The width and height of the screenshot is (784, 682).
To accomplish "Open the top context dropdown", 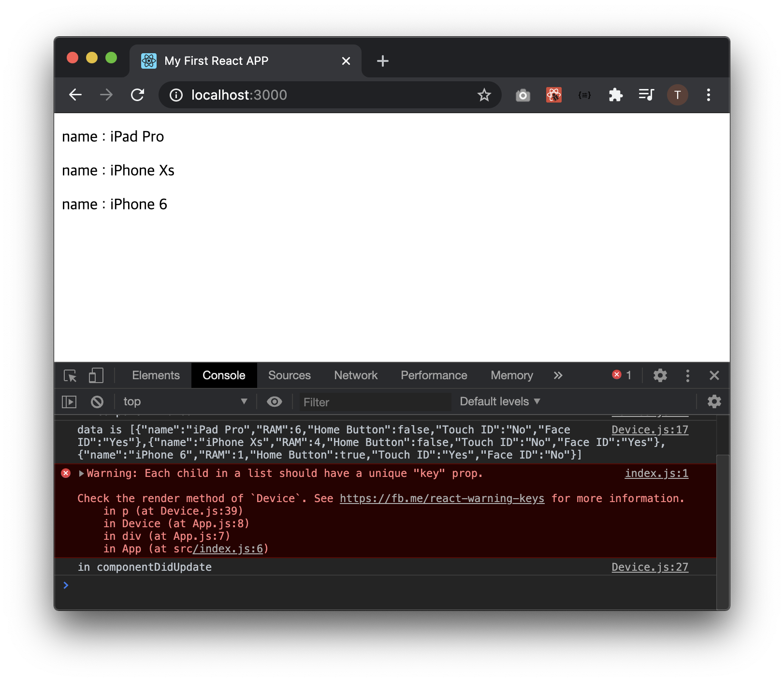I will (x=185, y=401).
